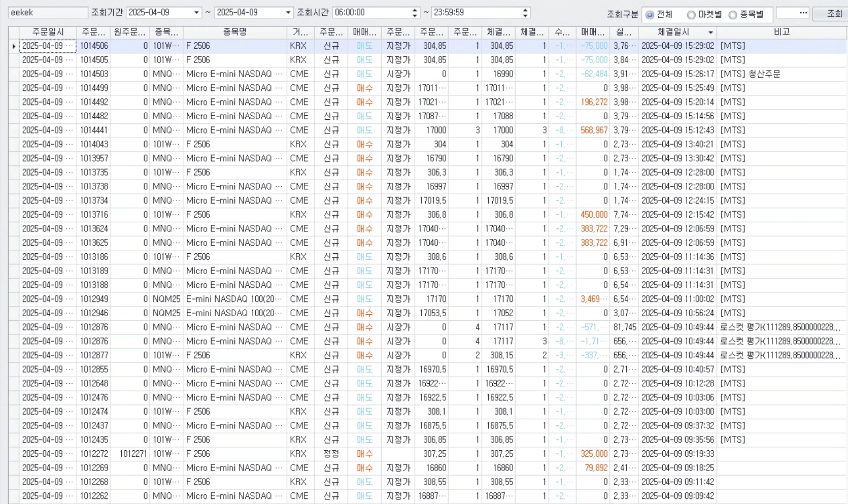
Task: Click the 79,892 profit value
Action: pos(596,468)
